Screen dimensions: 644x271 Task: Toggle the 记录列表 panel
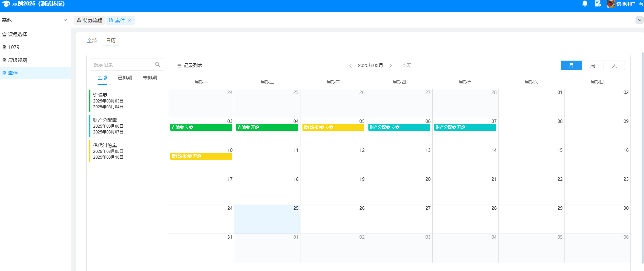[190, 65]
